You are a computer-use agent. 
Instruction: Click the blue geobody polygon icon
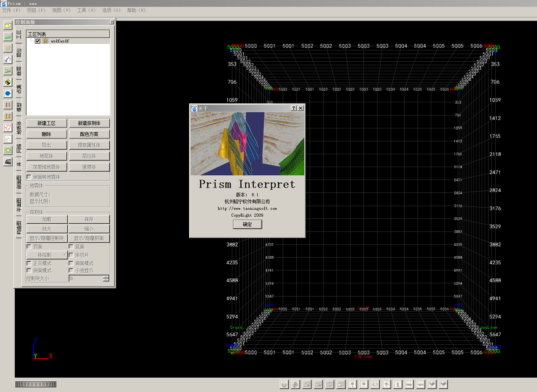tap(8, 94)
